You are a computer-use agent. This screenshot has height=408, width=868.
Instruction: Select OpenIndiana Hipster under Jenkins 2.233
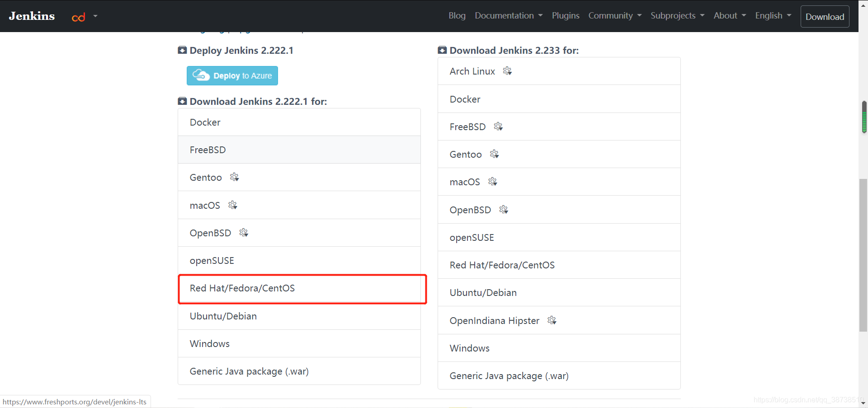click(559, 321)
